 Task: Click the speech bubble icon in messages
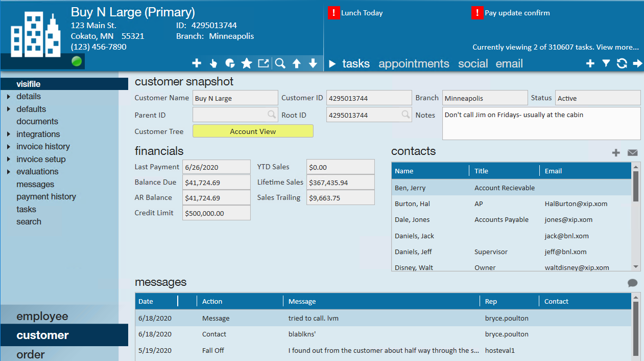[x=633, y=283]
